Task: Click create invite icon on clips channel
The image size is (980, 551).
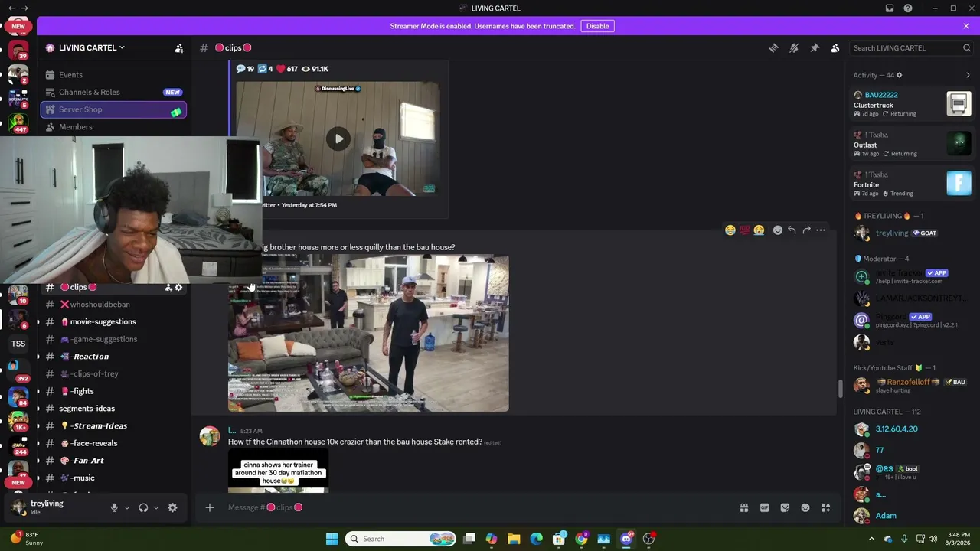Action: (x=168, y=287)
